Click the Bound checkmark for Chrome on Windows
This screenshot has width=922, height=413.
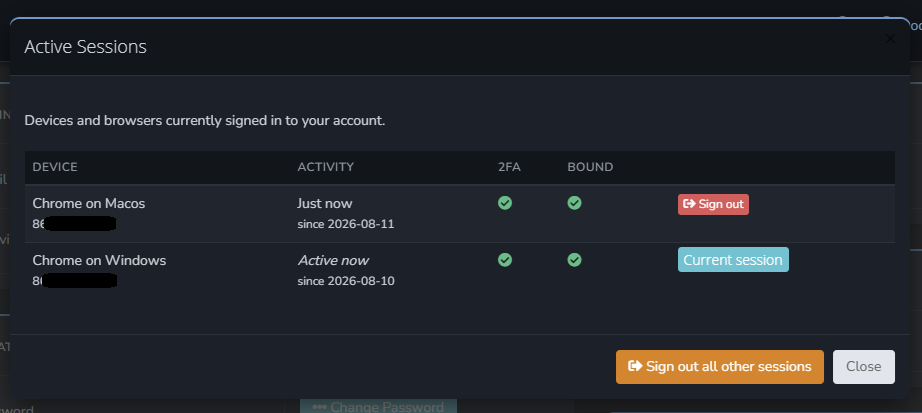(x=574, y=259)
